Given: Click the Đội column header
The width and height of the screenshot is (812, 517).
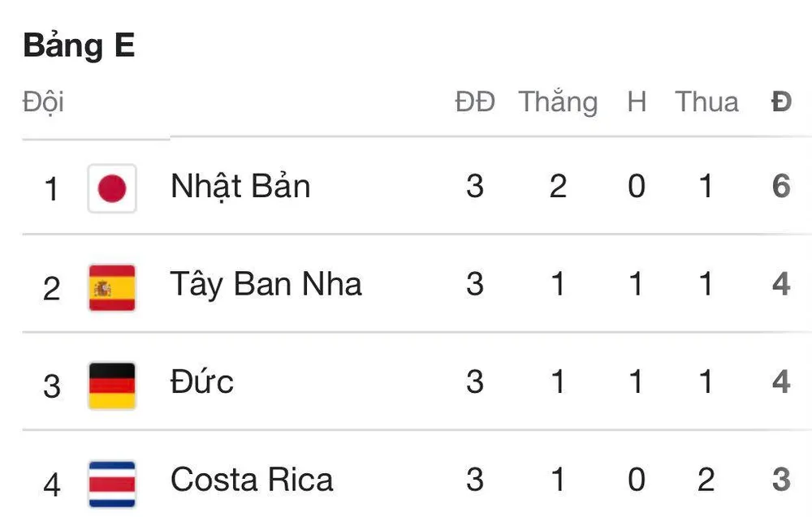Looking at the screenshot, I should (43, 102).
